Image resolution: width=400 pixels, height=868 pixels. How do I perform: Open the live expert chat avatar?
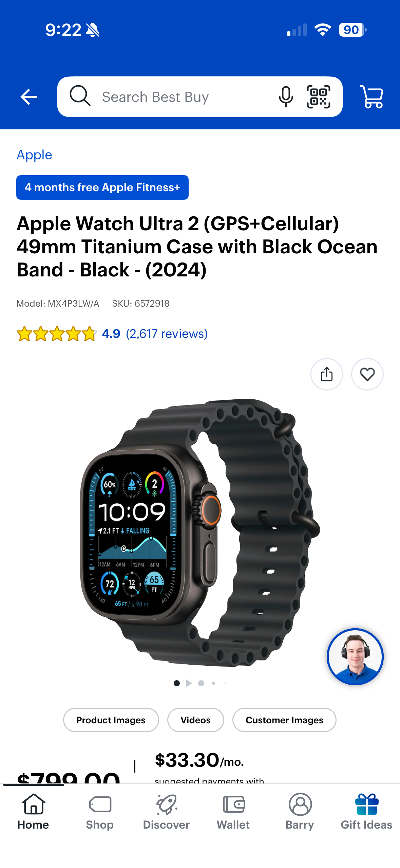coord(355,656)
